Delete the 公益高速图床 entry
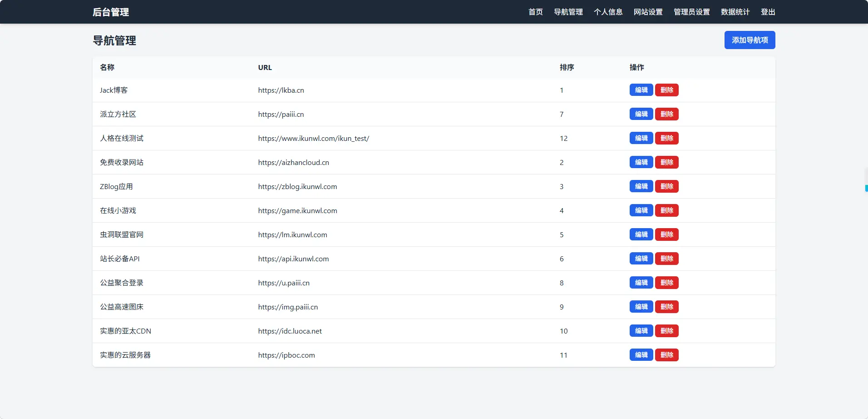Viewport: 868px width, 419px height. pos(666,307)
